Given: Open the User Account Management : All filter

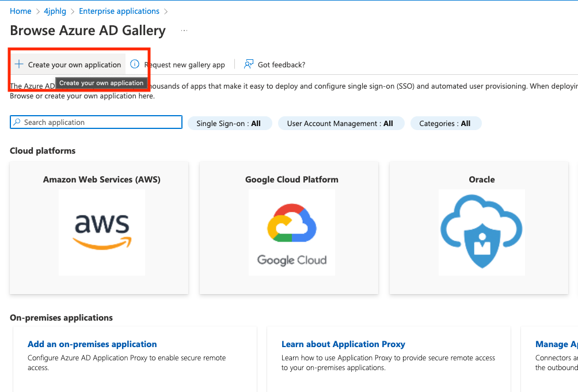Looking at the screenshot, I should coord(341,123).
